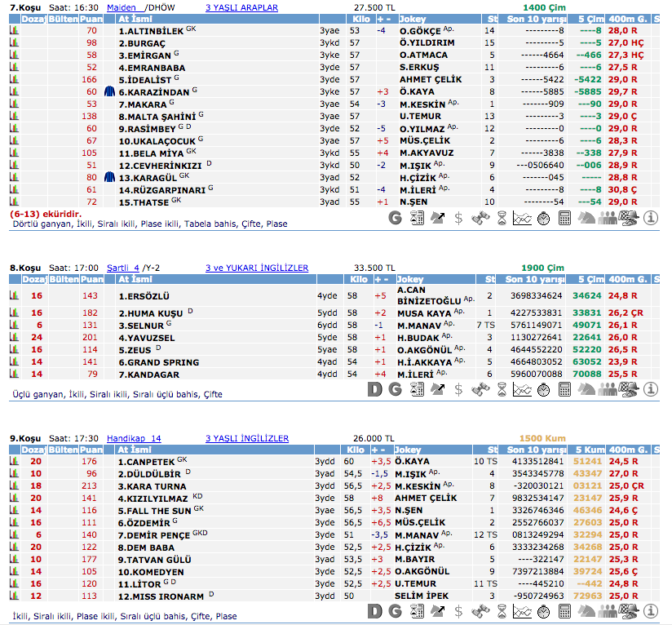Open the 3 YAŞLI ARAPLAR link
The image size is (672, 625).
click(241, 7)
